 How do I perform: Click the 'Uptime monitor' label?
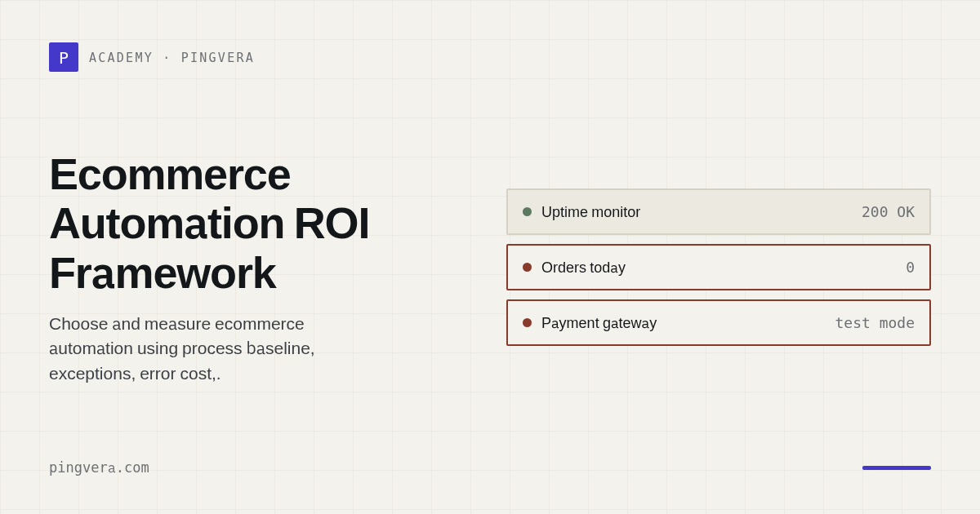tap(590, 212)
